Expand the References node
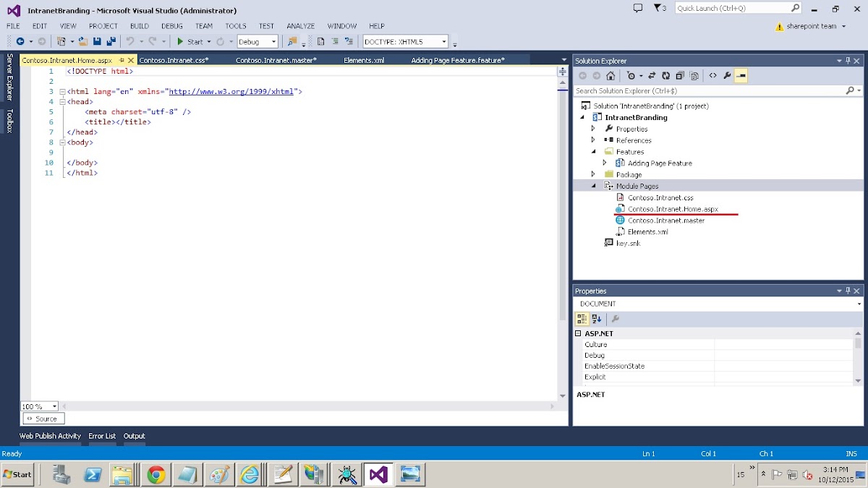Image resolution: width=868 pixels, height=488 pixels. pyautogui.click(x=593, y=140)
